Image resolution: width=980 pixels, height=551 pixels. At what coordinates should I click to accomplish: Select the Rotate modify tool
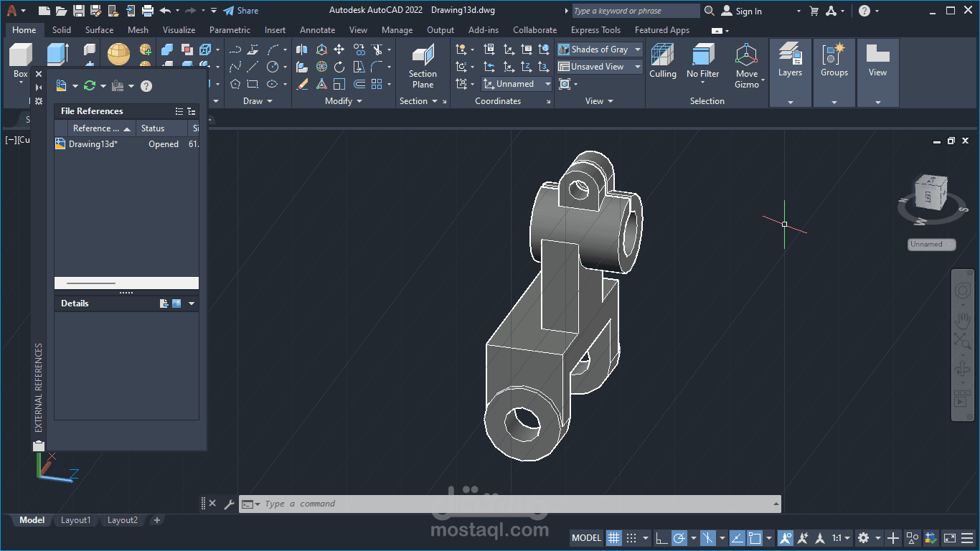[339, 67]
